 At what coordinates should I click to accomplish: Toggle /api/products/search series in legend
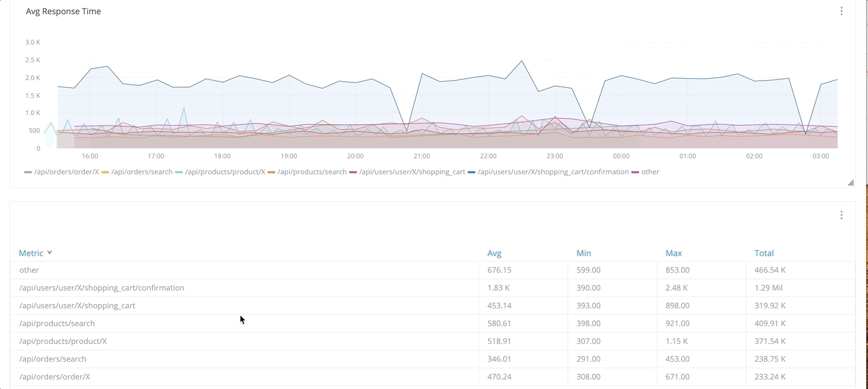point(311,172)
